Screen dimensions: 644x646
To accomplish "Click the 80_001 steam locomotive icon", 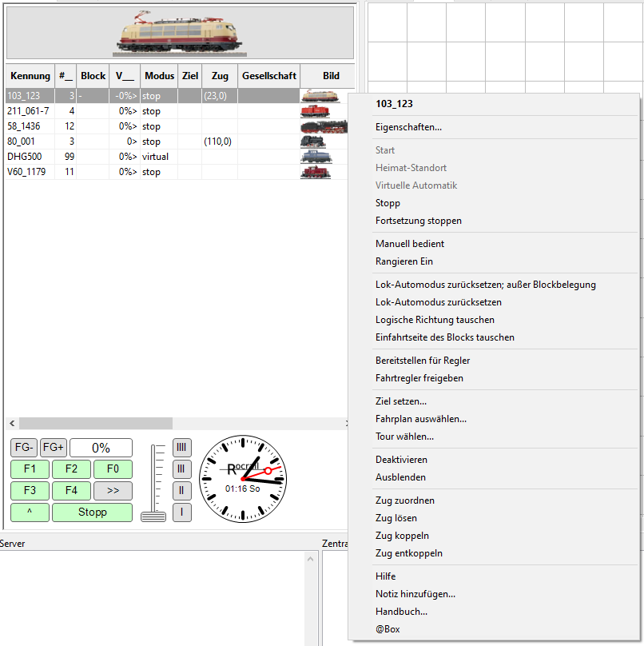I will point(312,142).
